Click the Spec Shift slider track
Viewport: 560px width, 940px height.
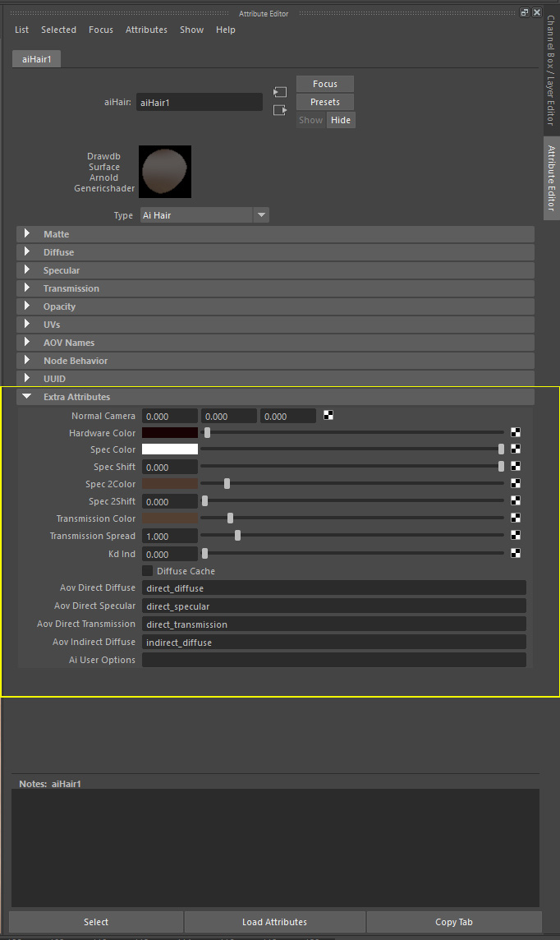pos(352,467)
